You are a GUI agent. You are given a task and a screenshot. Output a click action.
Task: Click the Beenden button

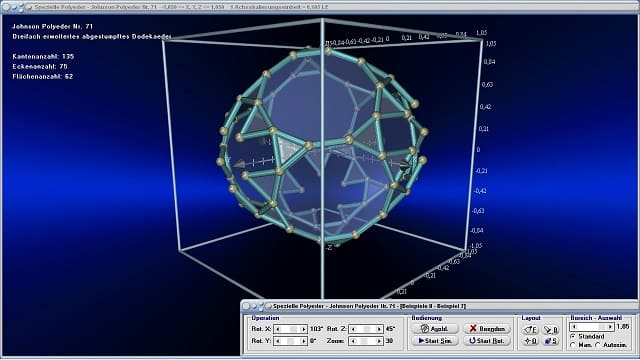[487, 329]
